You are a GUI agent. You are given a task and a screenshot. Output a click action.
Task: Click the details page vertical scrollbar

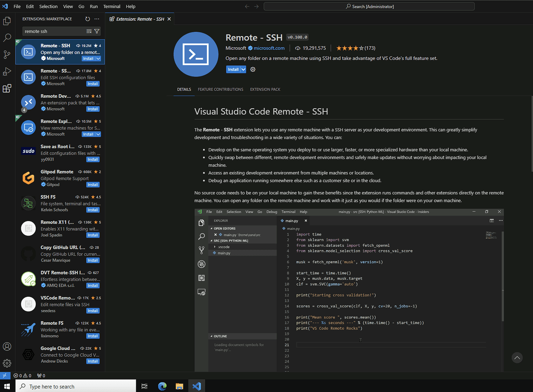tap(531, 133)
